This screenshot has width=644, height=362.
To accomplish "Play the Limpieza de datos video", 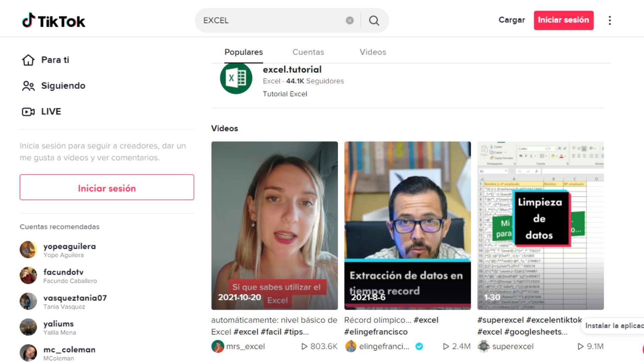I will pos(540,226).
